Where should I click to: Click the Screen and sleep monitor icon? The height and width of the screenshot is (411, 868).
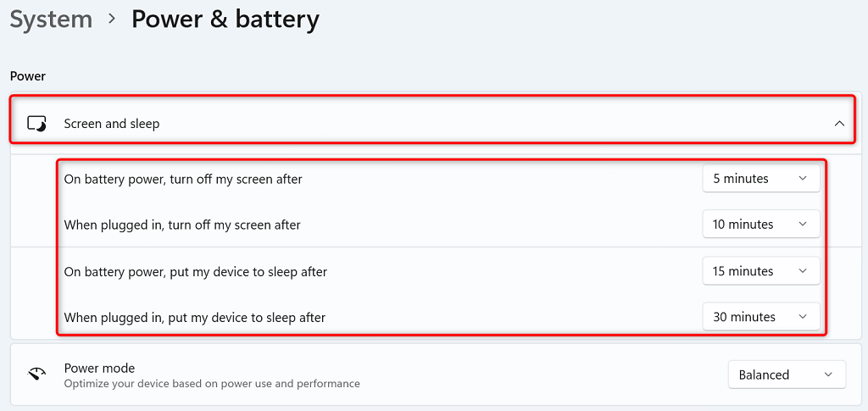click(37, 124)
